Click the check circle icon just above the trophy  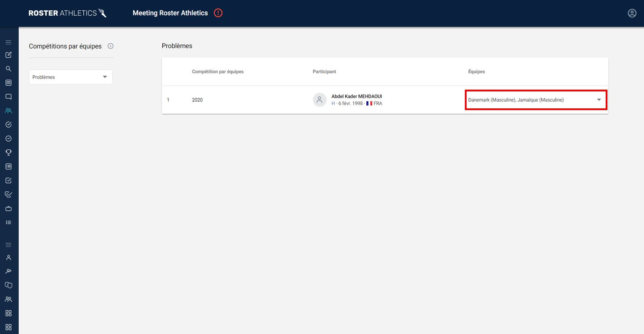pyautogui.click(x=8, y=139)
